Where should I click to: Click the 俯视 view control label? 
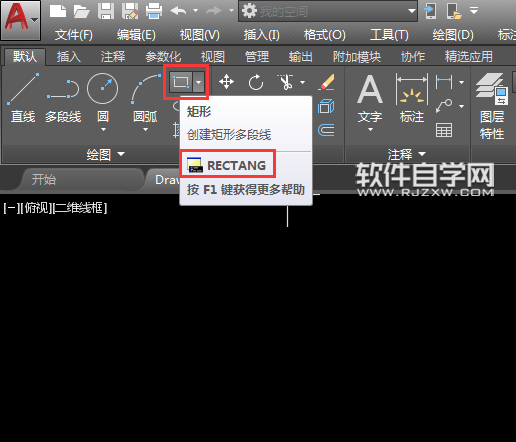(x=35, y=208)
